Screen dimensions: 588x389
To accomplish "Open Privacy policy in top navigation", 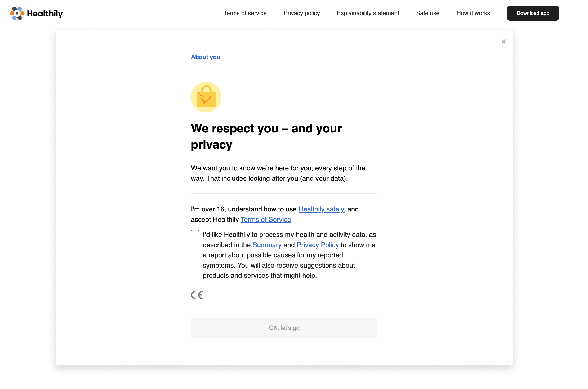I will pos(302,13).
